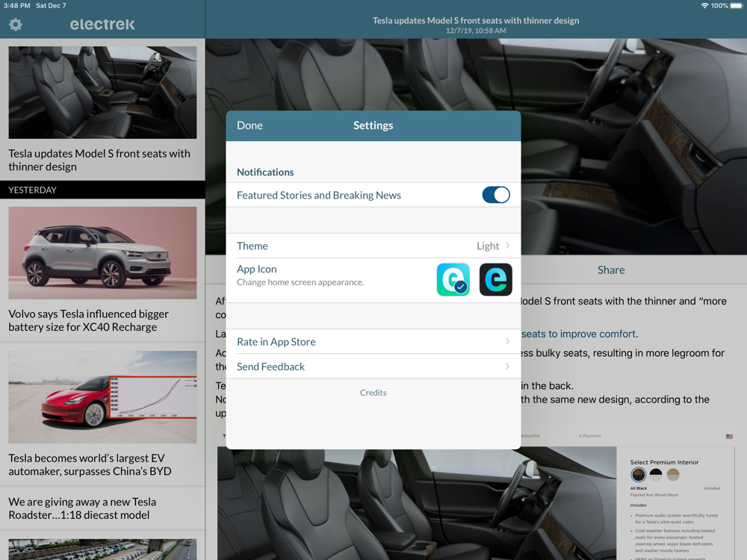Choose the black app icon
Viewport: 747px width, 560px height.
(x=495, y=279)
